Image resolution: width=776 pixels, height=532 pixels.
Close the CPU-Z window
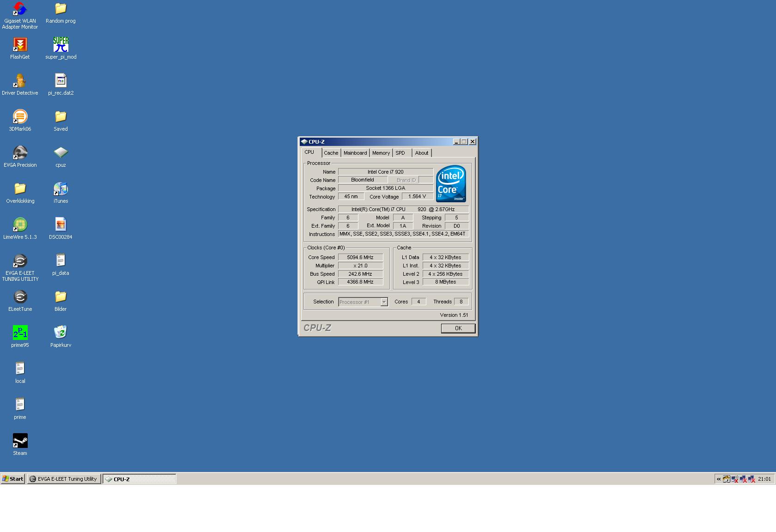[473, 142]
